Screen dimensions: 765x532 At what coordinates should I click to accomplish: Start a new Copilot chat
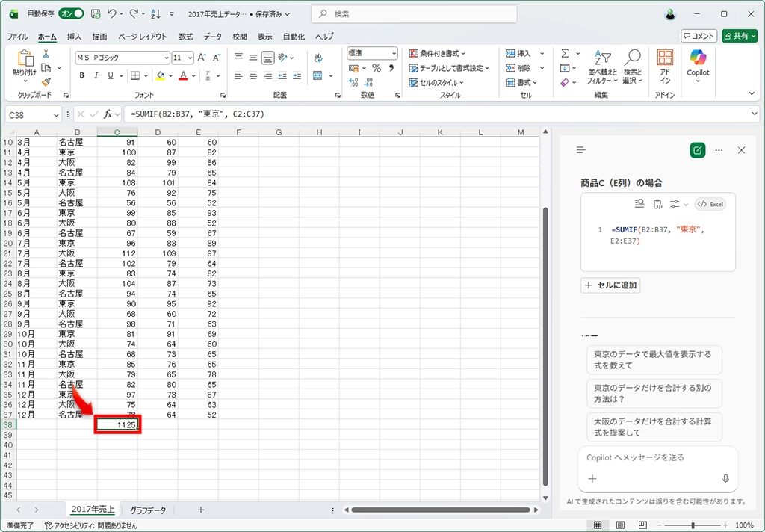697,150
